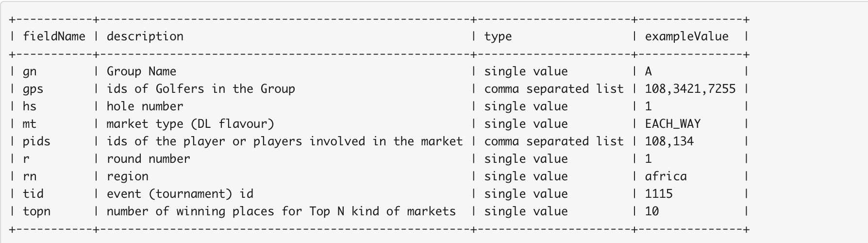Click the gn field name
This screenshot has height=243, width=868.
[x=30, y=71]
